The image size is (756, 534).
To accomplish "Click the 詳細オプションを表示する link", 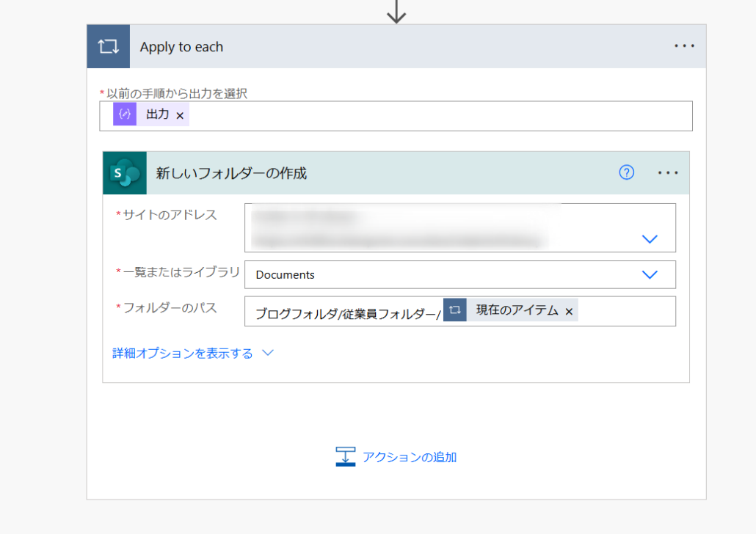I will click(x=183, y=354).
